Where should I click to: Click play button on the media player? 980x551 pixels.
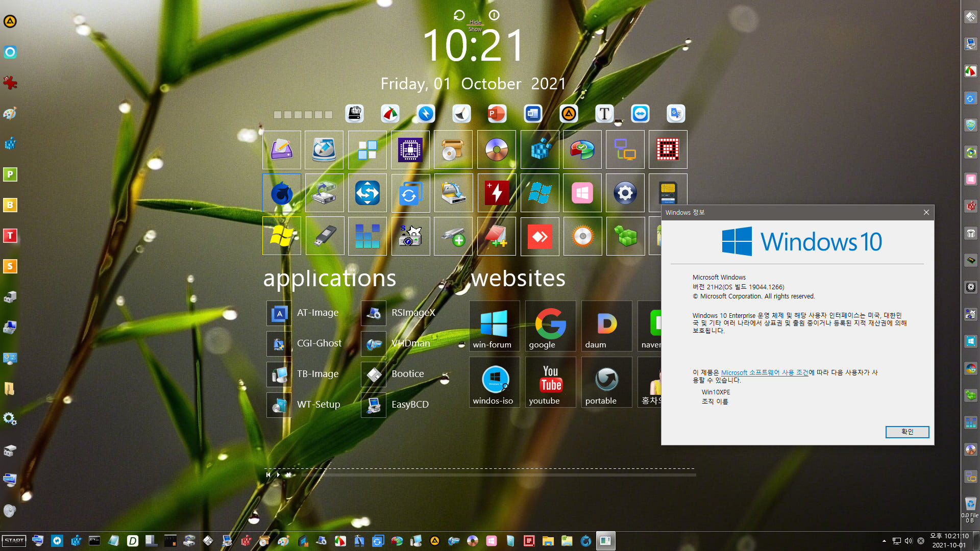click(278, 475)
